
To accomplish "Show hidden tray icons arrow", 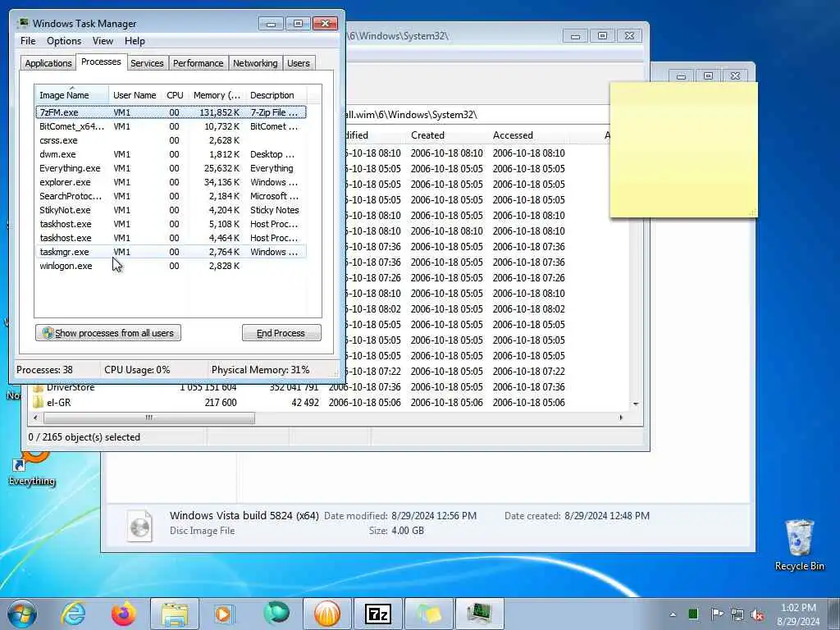I will [673, 614].
